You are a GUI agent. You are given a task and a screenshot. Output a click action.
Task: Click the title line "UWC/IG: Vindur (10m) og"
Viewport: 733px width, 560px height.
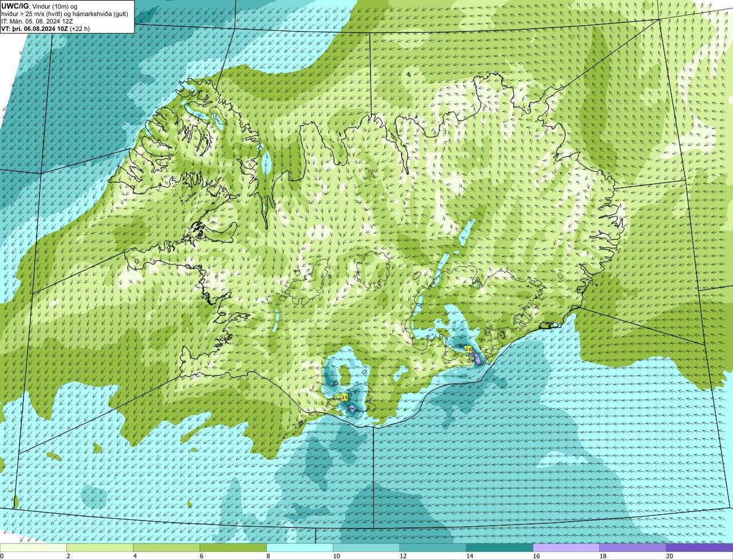coord(39,6)
